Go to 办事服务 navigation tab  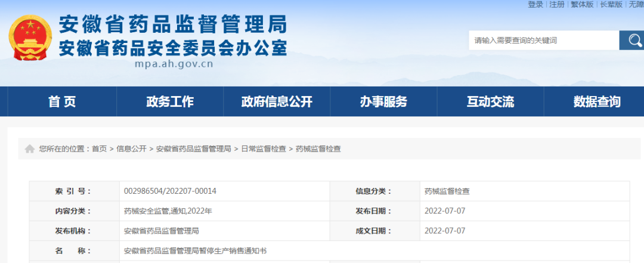(383, 102)
